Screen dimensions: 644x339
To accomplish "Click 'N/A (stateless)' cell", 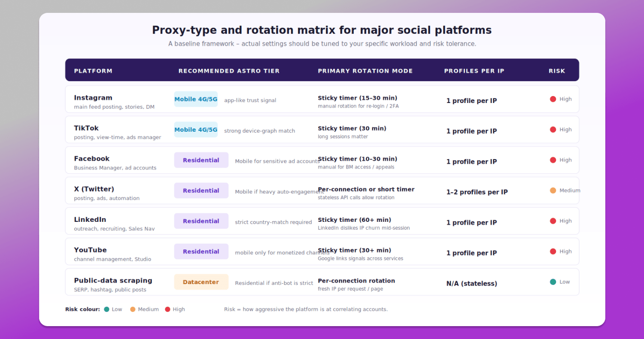I will pos(472,284).
